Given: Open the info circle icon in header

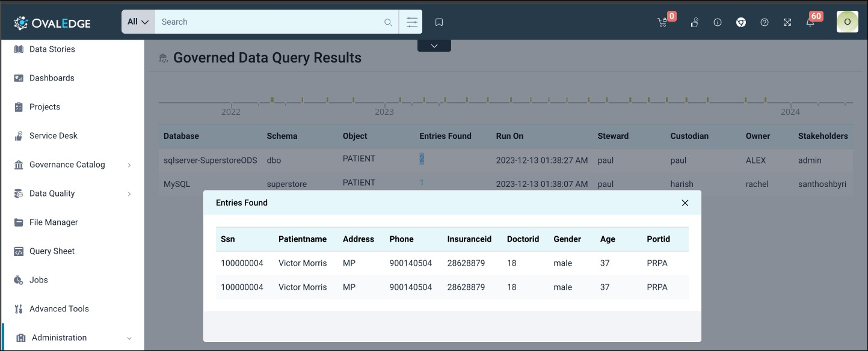Looking at the screenshot, I should 718,22.
